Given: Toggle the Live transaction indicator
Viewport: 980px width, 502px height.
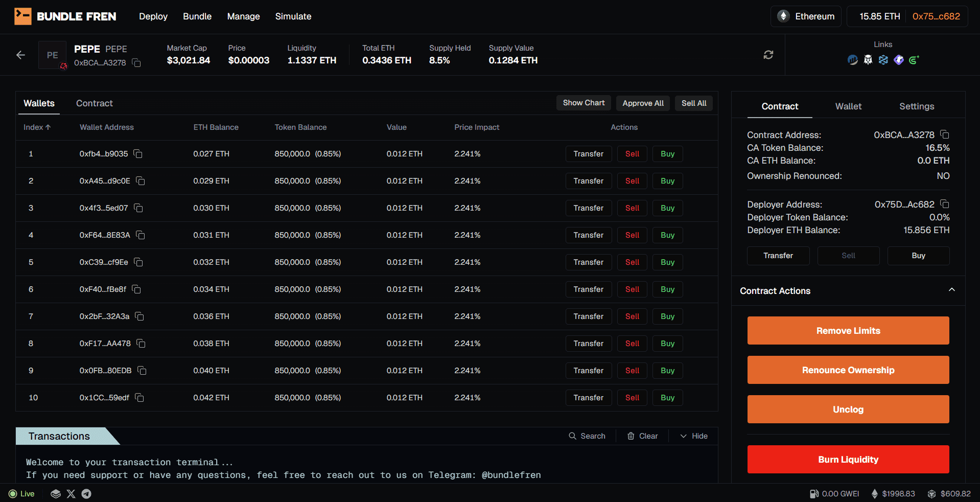Looking at the screenshot, I should coord(21,494).
